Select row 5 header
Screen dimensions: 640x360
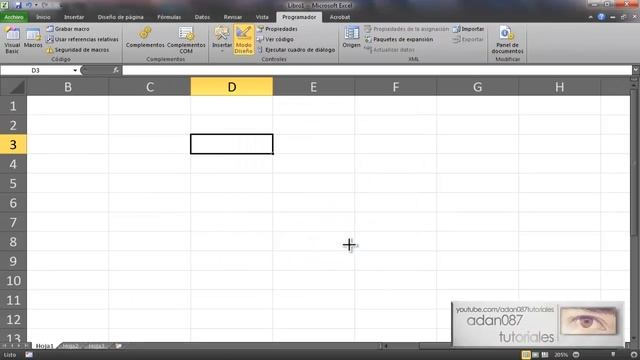pos(13,183)
